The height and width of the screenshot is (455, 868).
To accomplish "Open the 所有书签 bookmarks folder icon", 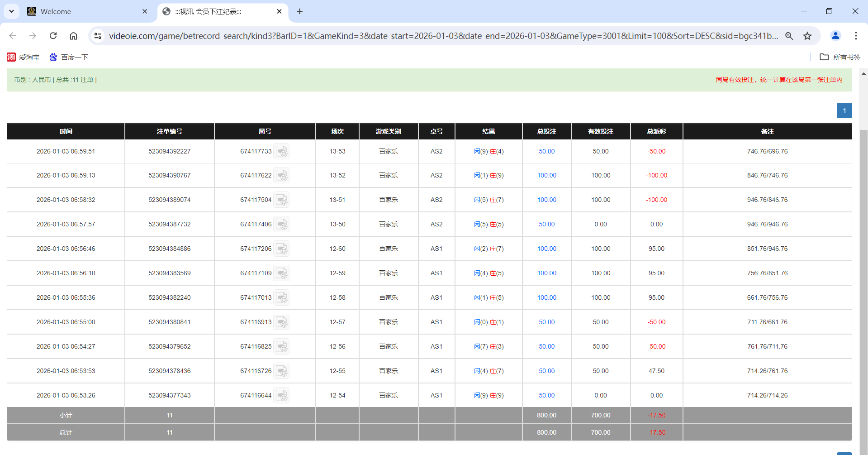I will 825,57.
